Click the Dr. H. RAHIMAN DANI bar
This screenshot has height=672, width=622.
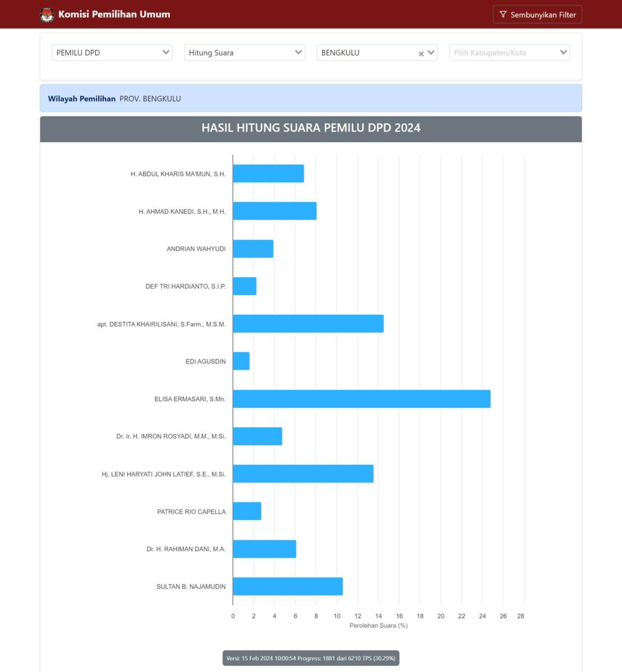click(x=264, y=549)
